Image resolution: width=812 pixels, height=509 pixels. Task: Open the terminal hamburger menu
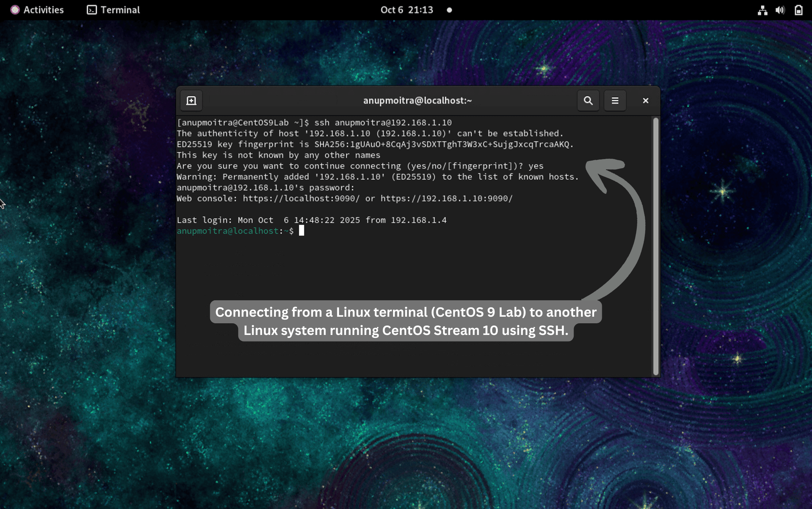click(x=615, y=100)
